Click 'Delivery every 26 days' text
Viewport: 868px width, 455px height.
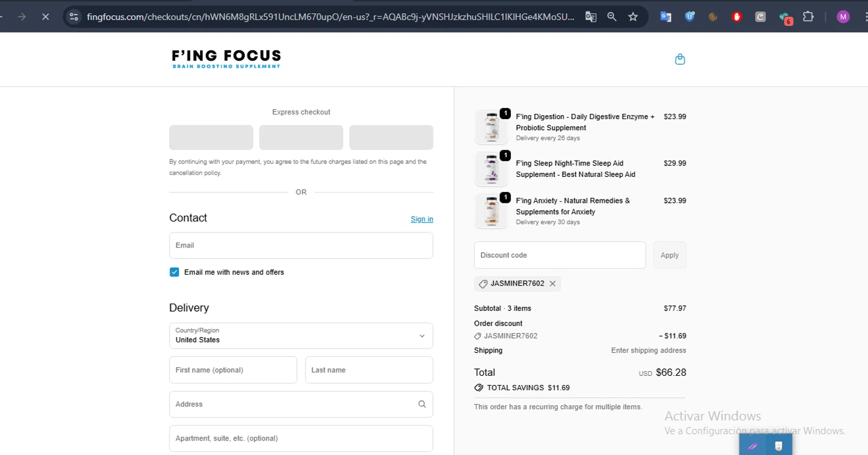[548, 138]
